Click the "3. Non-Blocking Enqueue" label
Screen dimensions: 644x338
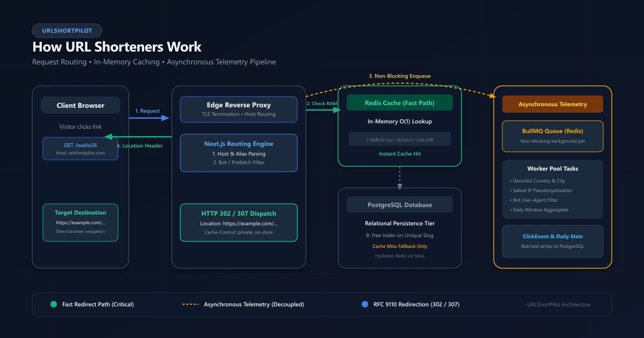400,76
